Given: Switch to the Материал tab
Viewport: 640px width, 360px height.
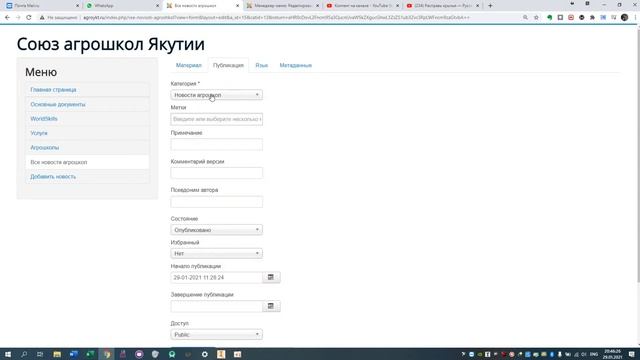Looking at the screenshot, I should (x=189, y=65).
